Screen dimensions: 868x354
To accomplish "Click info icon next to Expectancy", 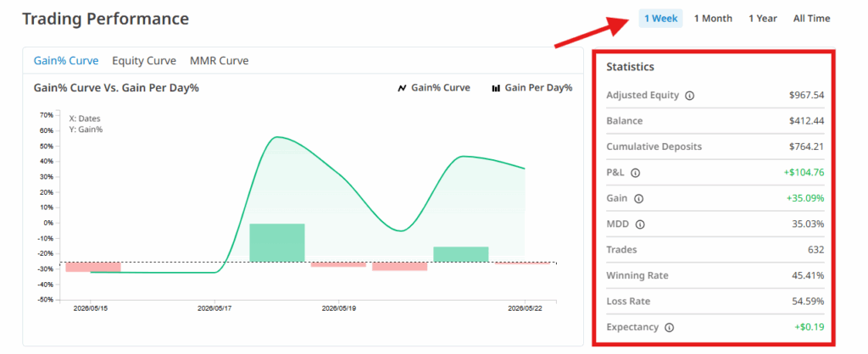I will [x=670, y=327].
